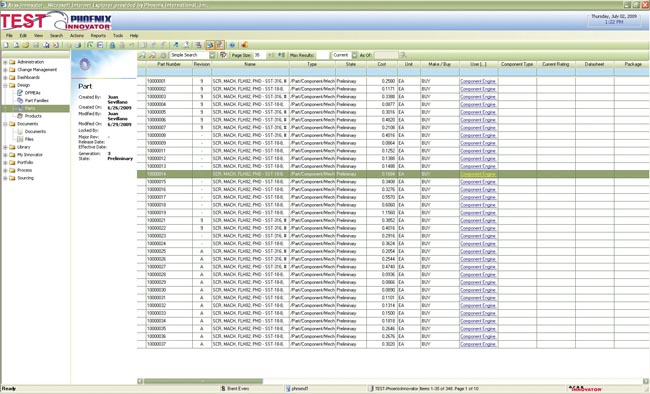This screenshot has width=650, height=394.
Task: Click the Run Search magnifier icon
Action: [x=143, y=55]
